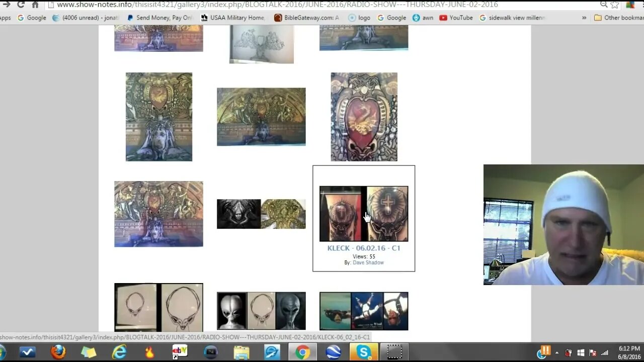
Task: Open the first Google bookmark
Action: pos(32,18)
